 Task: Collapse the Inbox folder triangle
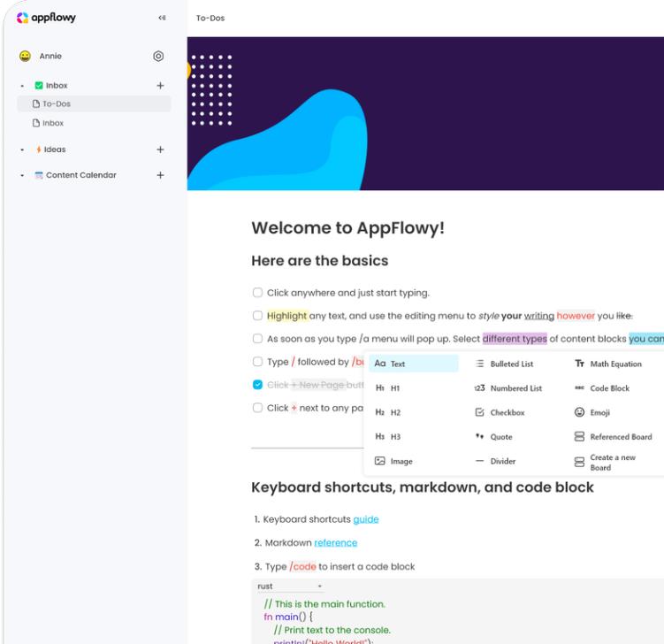coord(22,86)
